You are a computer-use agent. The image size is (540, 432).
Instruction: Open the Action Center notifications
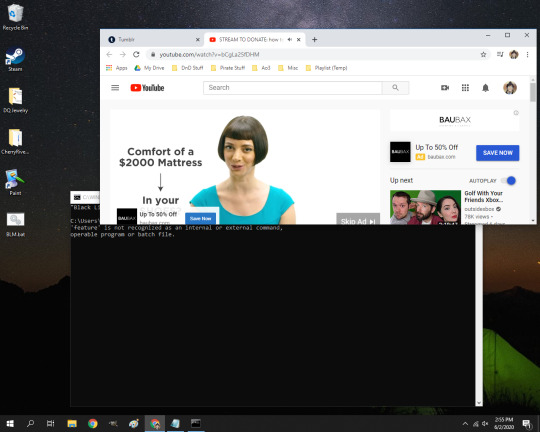click(x=527, y=424)
